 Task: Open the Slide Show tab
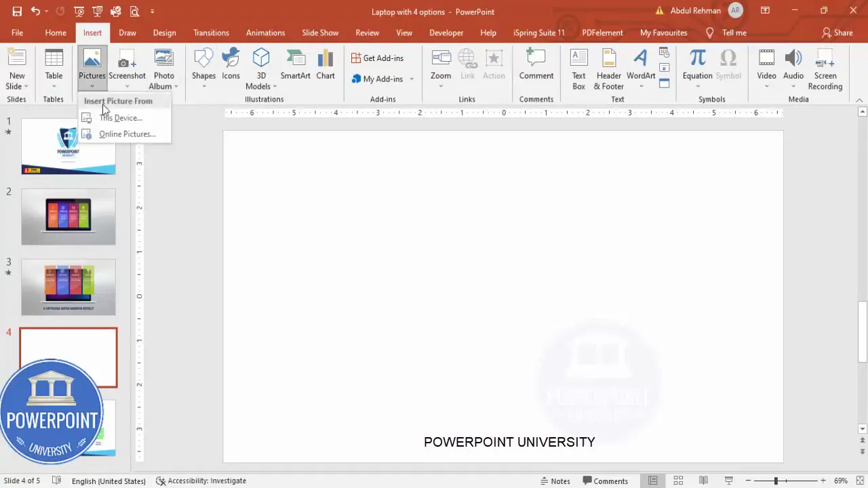pos(320,33)
